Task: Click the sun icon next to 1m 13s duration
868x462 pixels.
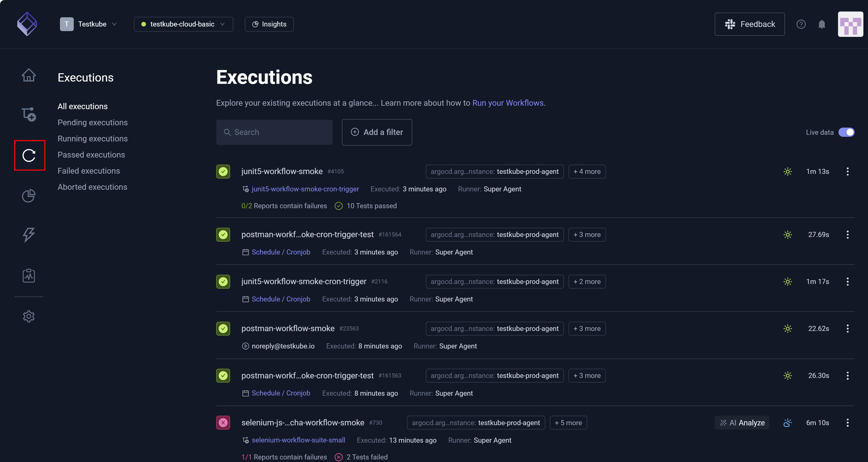Action: (x=788, y=171)
